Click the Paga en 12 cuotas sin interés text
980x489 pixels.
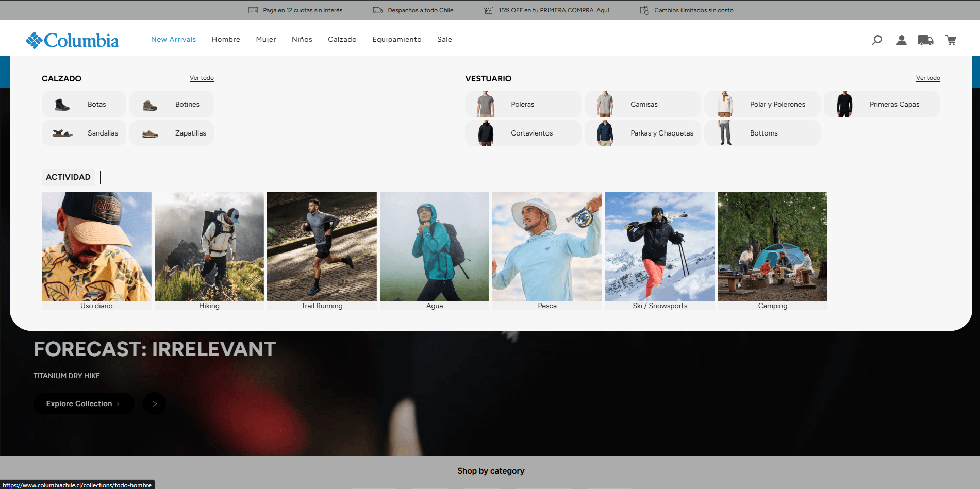pyautogui.click(x=303, y=10)
